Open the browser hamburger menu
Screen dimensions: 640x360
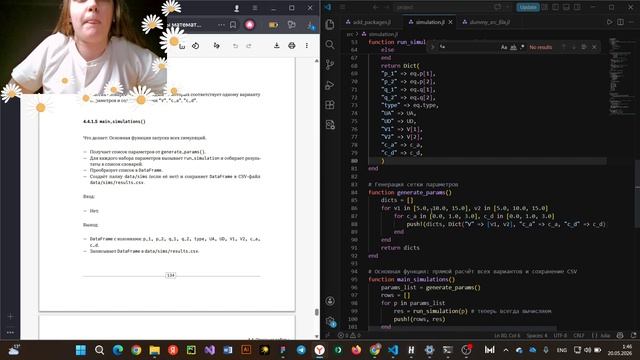coord(255,8)
